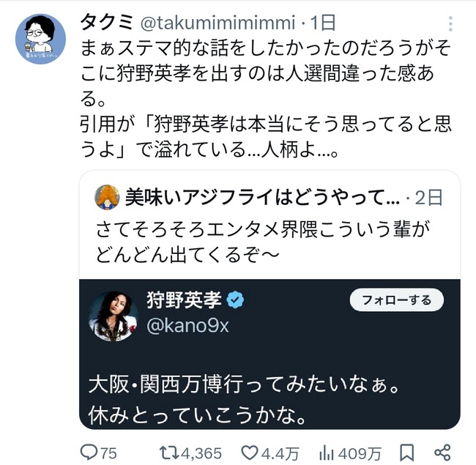Image resolution: width=476 pixels, height=465 pixels.
Task: Open 狩野英孝's profile picture
Action: click(x=114, y=315)
